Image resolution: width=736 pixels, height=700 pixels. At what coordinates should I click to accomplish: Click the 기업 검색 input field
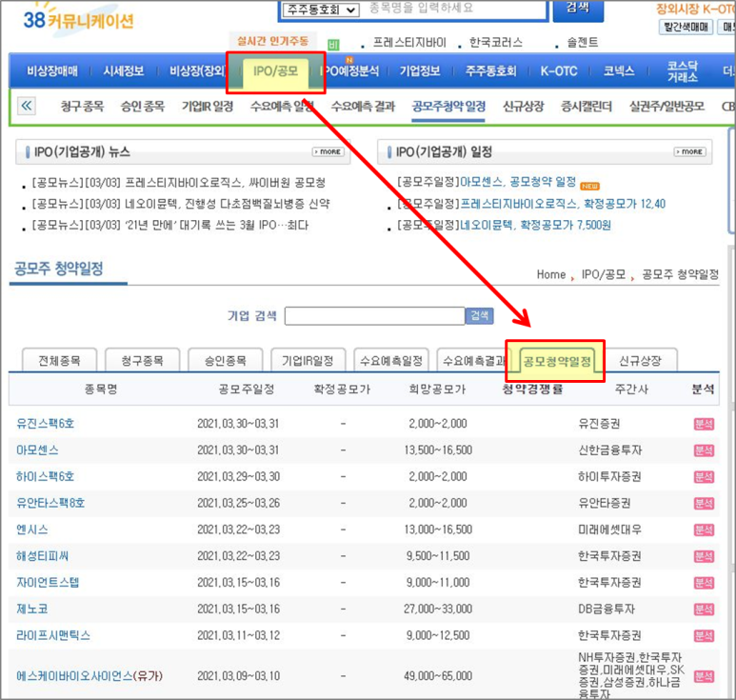[374, 316]
